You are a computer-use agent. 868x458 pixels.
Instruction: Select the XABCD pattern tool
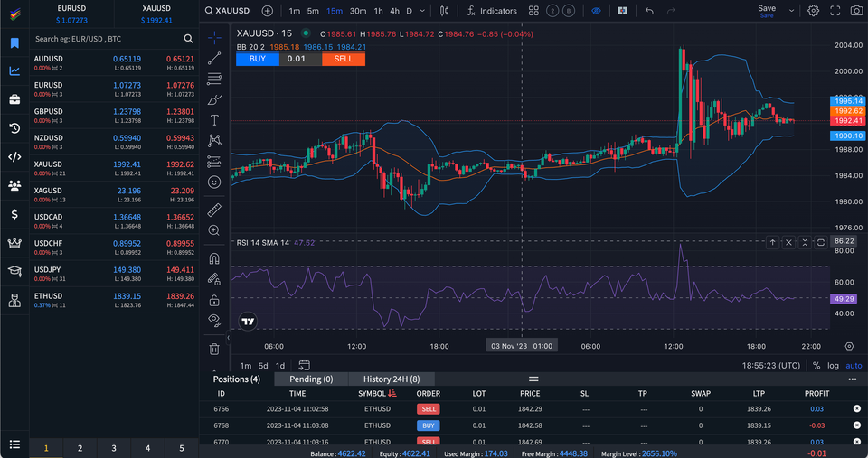click(x=214, y=141)
